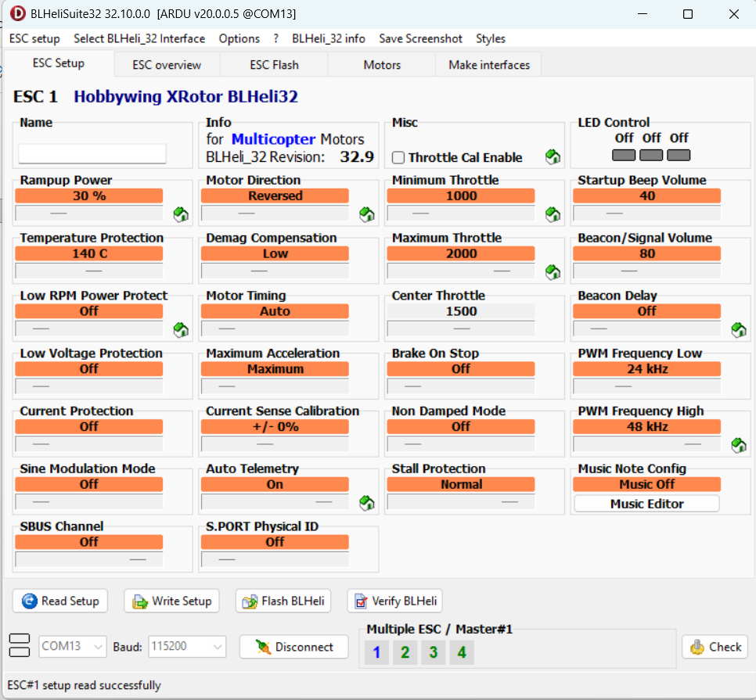Click the reset-to-default icon for PWM Frequency High
Image resolution: width=756 pixels, height=700 pixels.
(x=739, y=446)
